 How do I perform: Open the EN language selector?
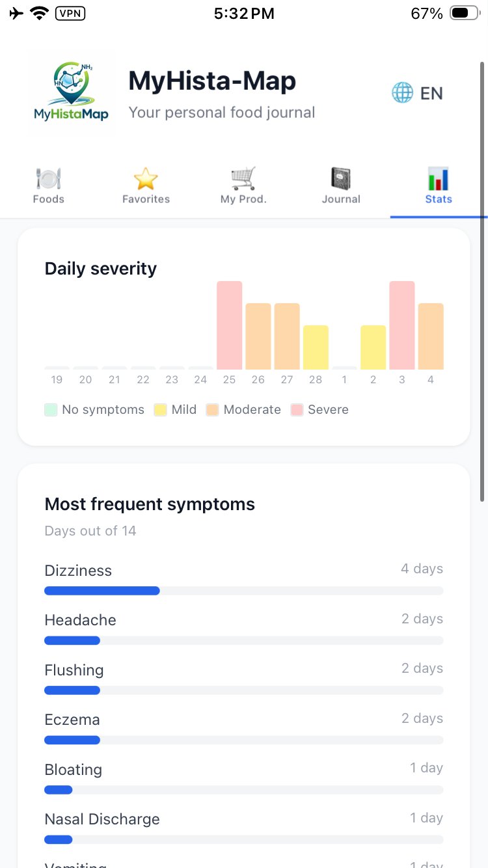431,94
